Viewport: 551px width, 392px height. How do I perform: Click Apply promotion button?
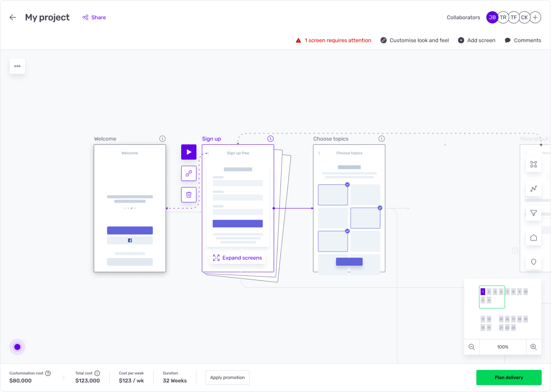pos(227,377)
